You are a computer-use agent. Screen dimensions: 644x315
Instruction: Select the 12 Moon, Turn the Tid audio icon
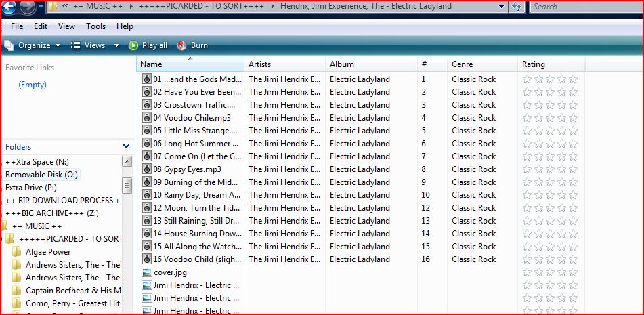147,208
